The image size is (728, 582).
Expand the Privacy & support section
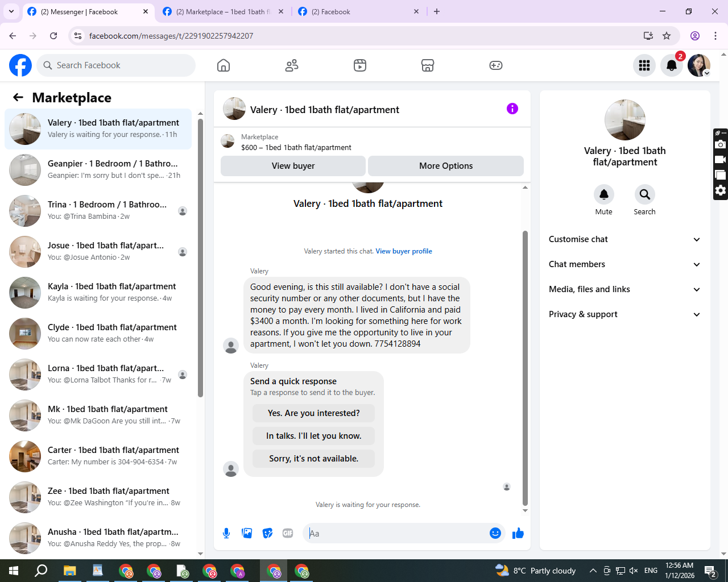624,314
